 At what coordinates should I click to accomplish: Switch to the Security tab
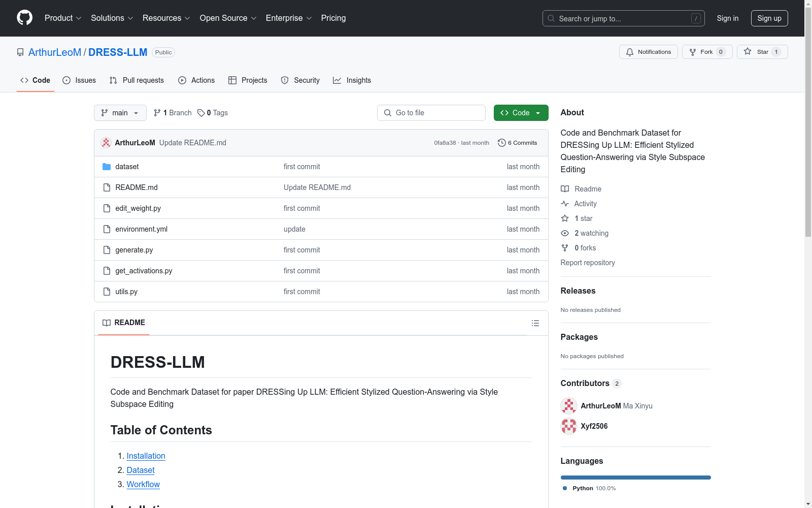click(x=300, y=80)
